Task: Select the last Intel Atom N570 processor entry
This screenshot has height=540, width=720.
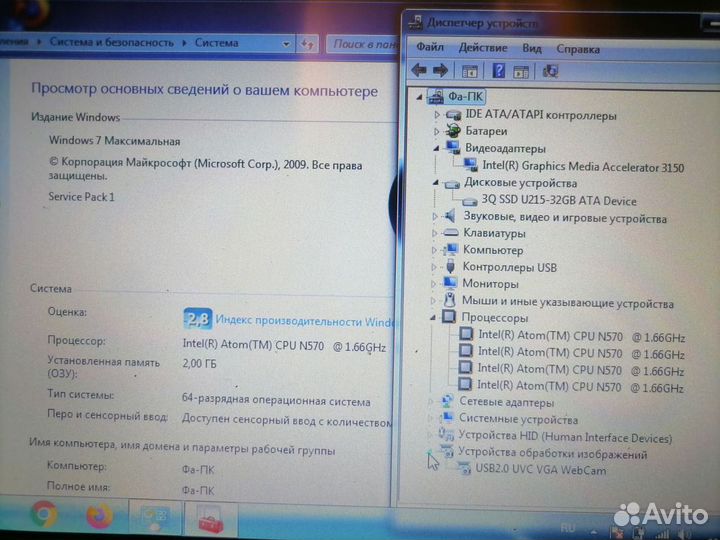Action: [580, 387]
